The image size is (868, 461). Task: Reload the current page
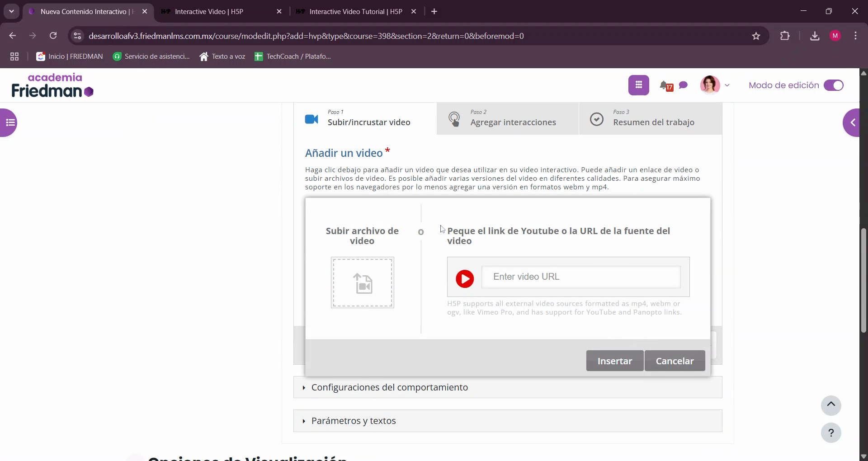tap(53, 36)
